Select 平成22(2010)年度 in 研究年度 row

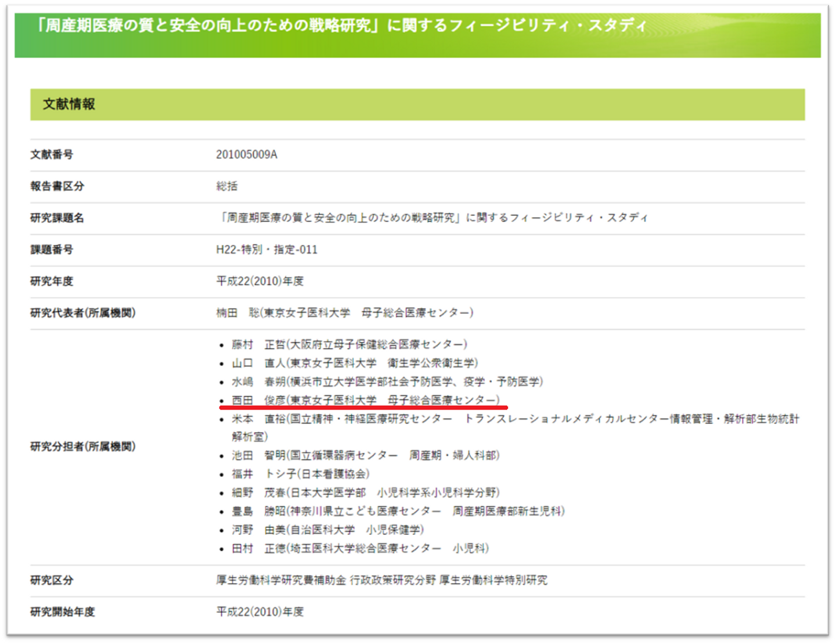[260, 281]
